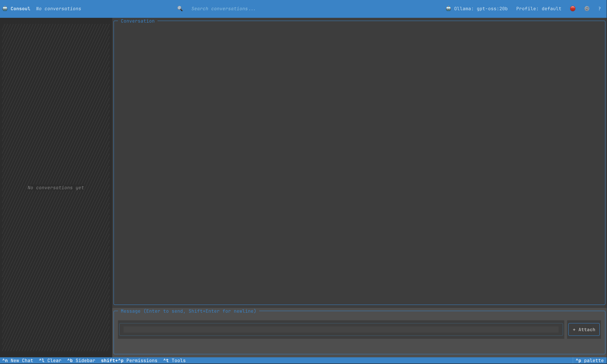Focus the Search conversations field
This screenshot has height=364, width=607.
223,9
